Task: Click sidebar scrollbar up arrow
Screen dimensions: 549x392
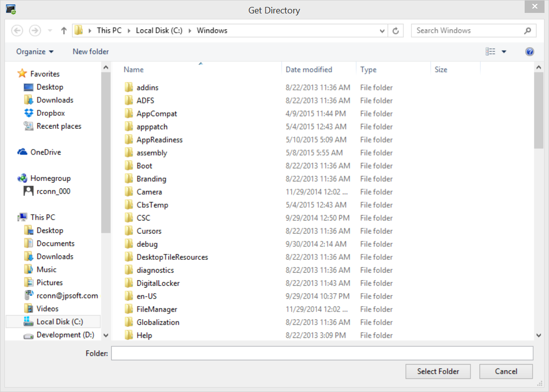Action: click(x=106, y=67)
